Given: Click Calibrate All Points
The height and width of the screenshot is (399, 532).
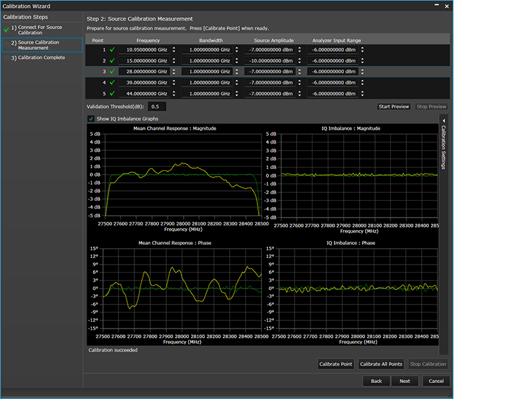Looking at the screenshot, I should pos(381,364).
